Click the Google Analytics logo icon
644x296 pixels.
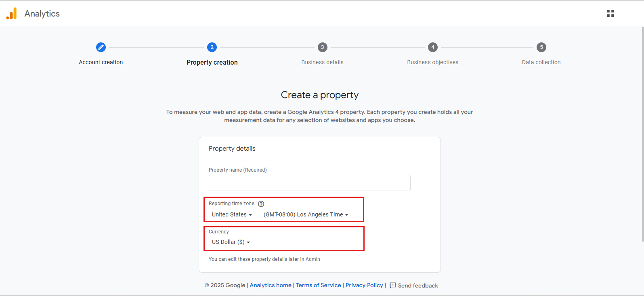tap(12, 13)
